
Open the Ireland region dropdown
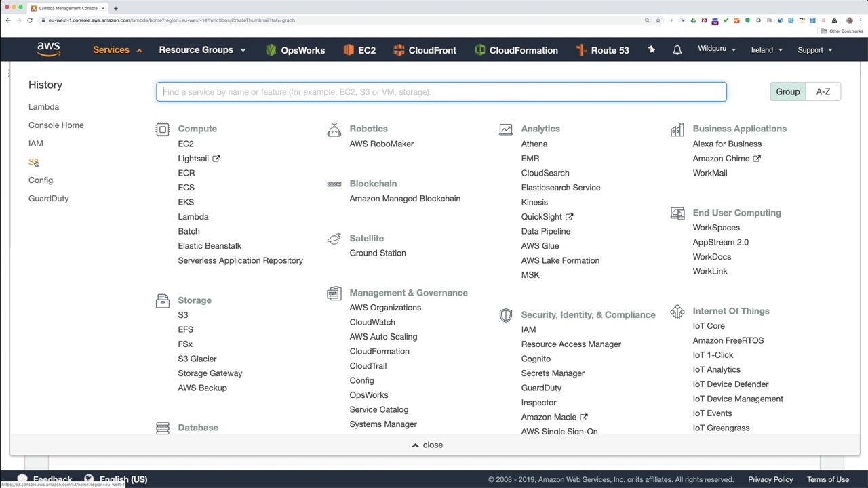click(766, 50)
